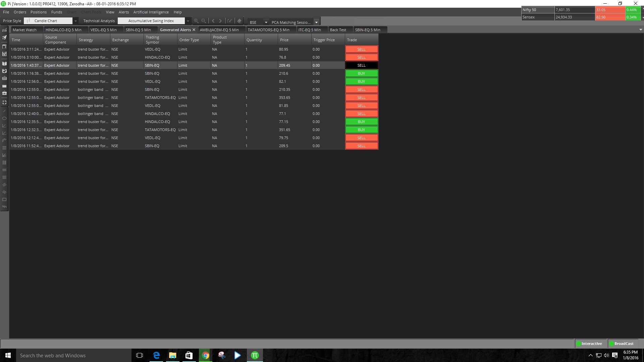Click the briefcase holdings icon in left sidebar

pos(4,78)
